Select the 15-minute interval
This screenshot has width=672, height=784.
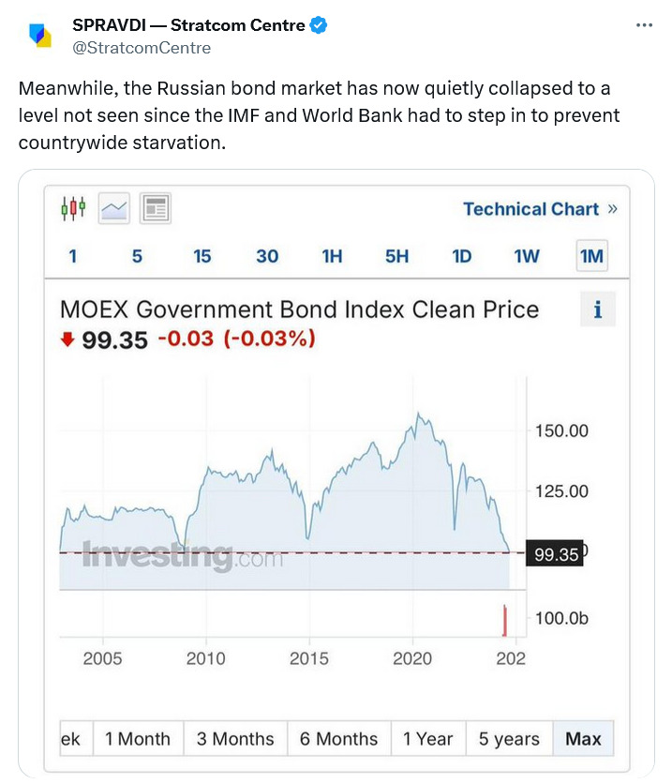(202, 256)
